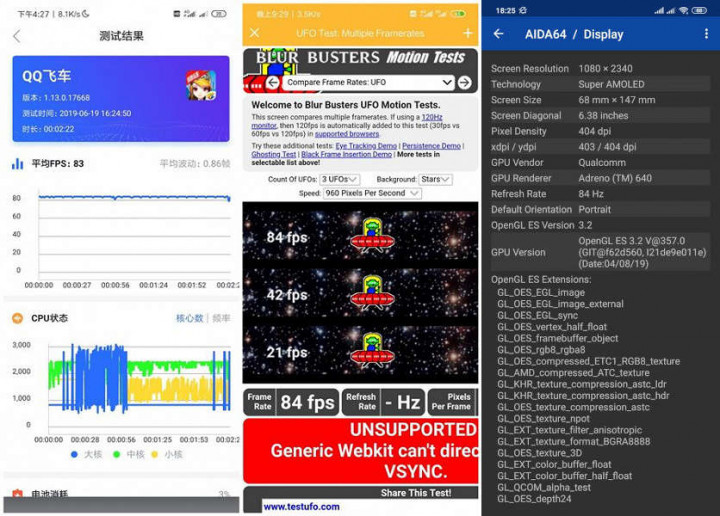Image resolution: width=720 pixels, height=516 pixels.
Task: Select the GPU Version row
Action: [600, 252]
